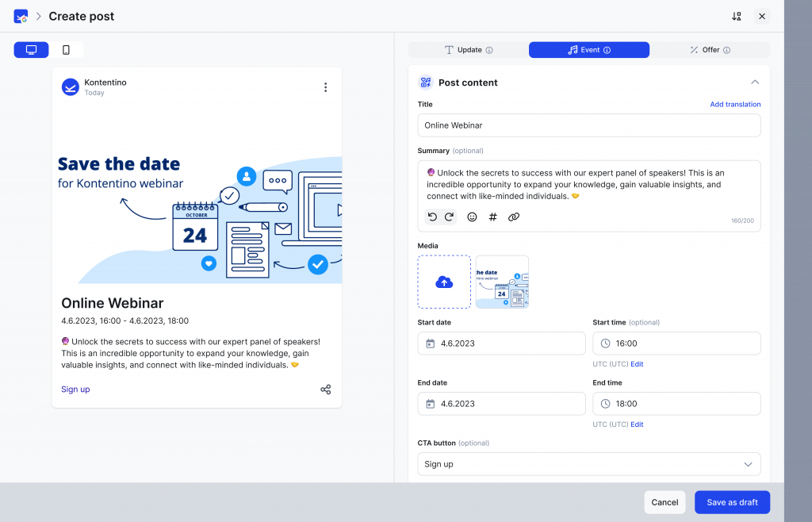This screenshot has height=522, width=812.
Task: Click the upload media cloud icon
Action: pyautogui.click(x=444, y=282)
